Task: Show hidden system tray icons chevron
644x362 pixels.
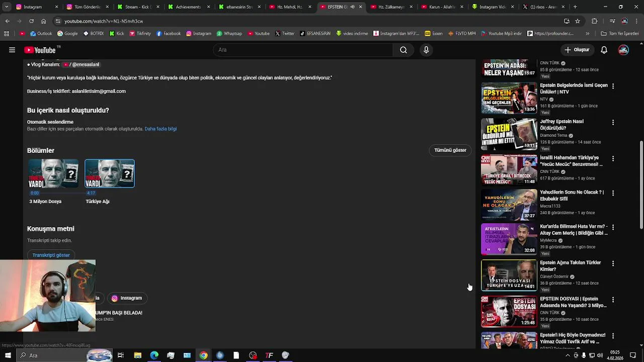Action: 568,355
